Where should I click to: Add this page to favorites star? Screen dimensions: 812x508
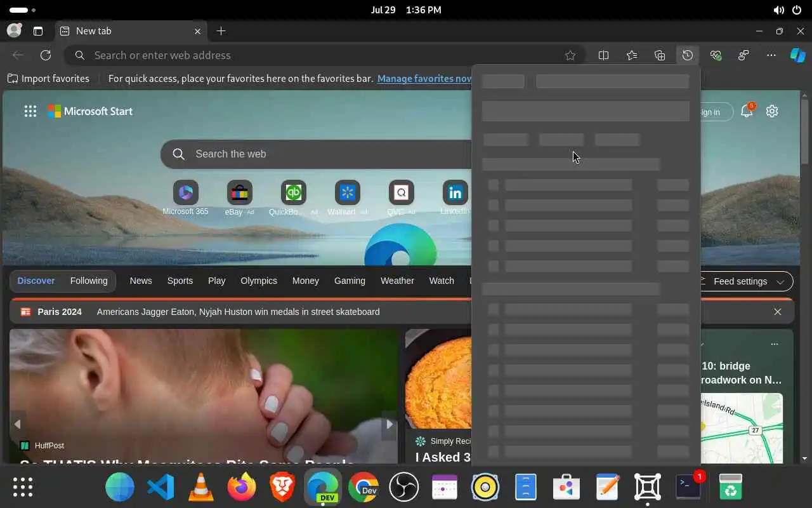point(570,55)
